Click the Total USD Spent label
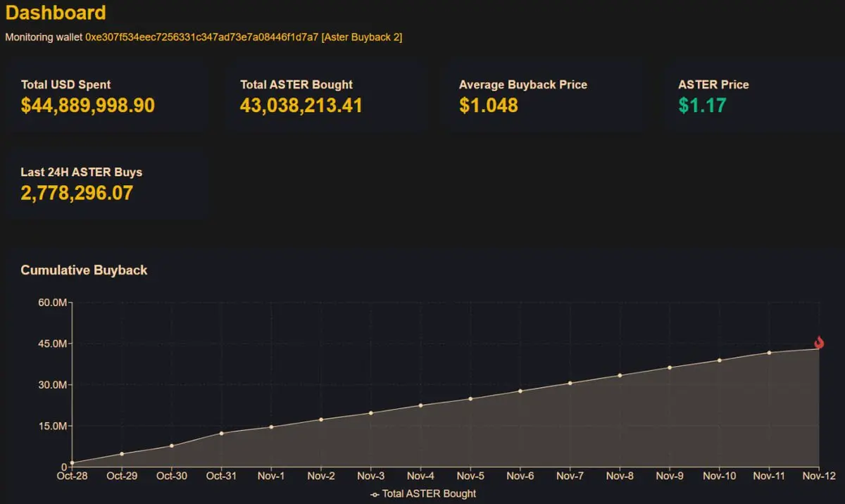 [66, 84]
